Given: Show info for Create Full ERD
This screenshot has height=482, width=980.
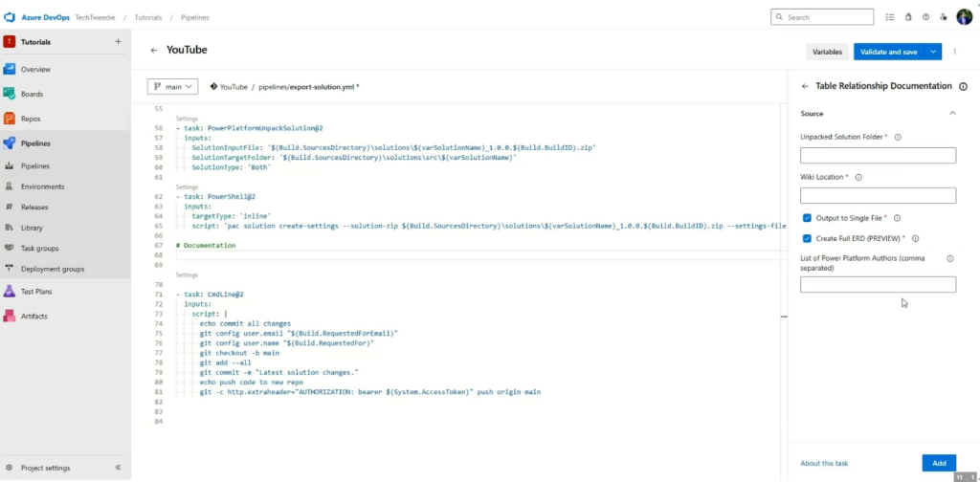Looking at the screenshot, I should [x=915, y=238].
